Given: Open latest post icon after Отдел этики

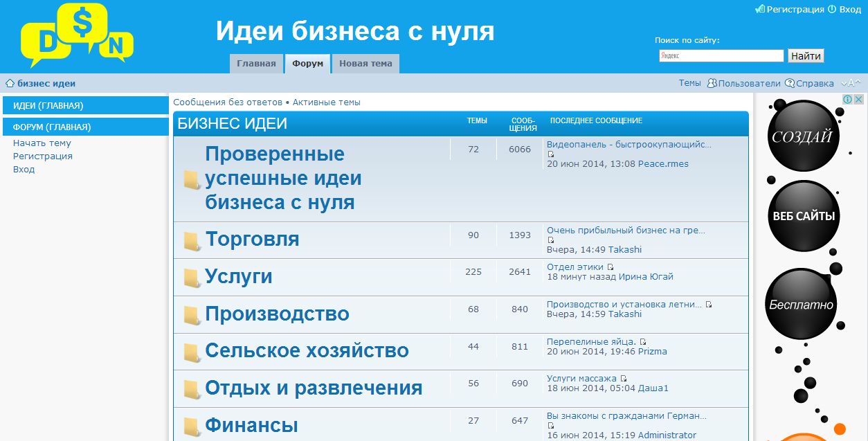Looking at the screenshot, I should 611,267.
